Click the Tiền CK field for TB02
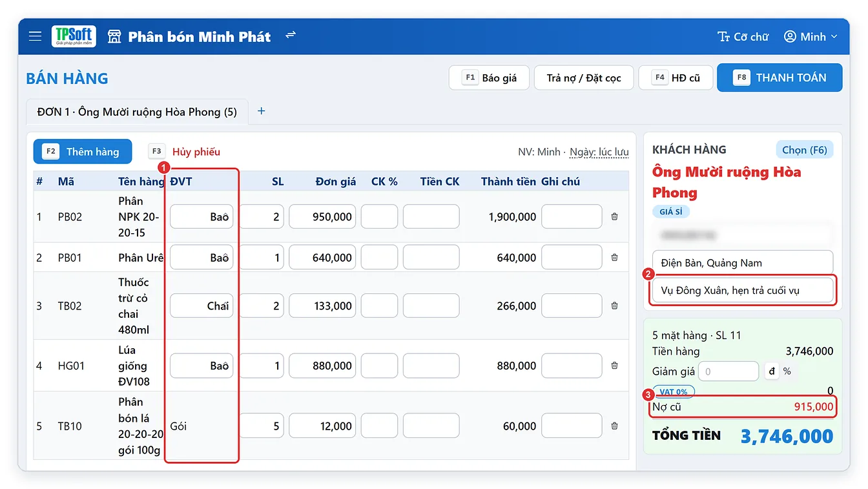This screenshot has height=489, width=868. 431,306
